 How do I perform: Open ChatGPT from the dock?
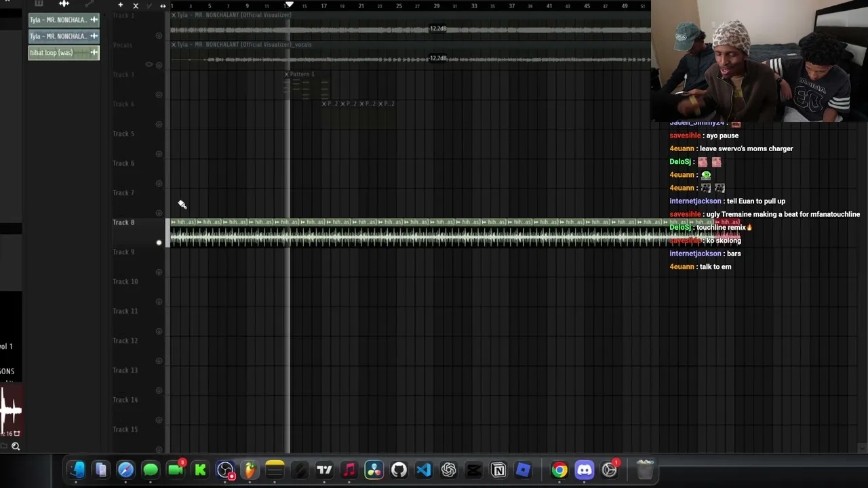(448, 470)
